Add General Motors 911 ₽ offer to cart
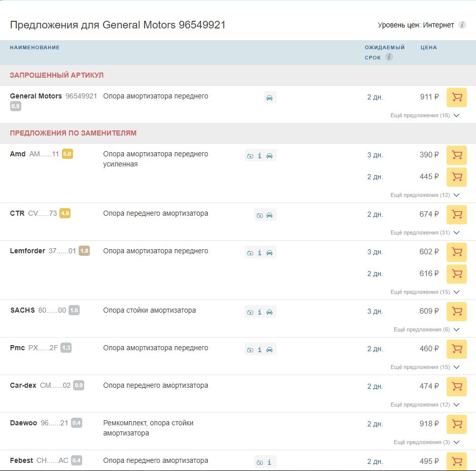 coord(456,97)
